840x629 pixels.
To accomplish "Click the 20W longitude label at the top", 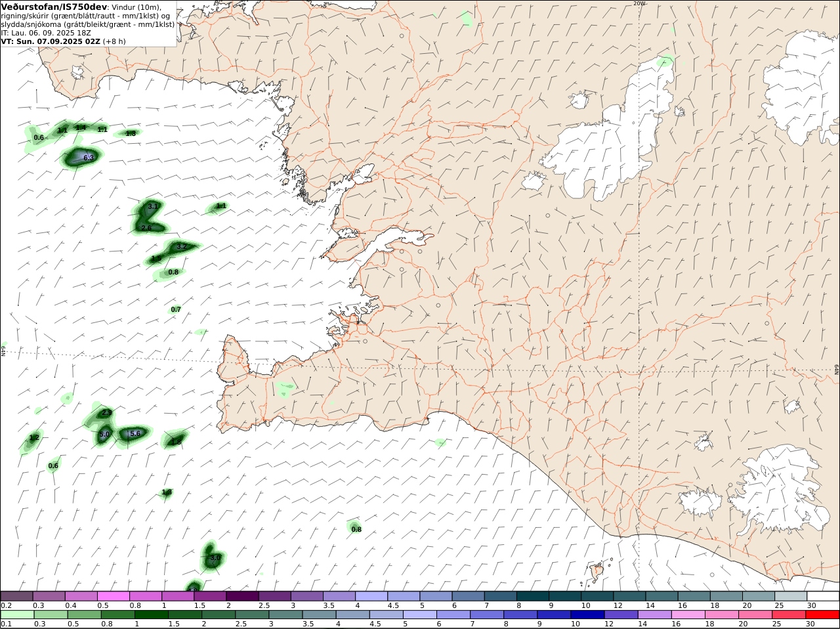I will pyautogui.click(x=639, y=3).
